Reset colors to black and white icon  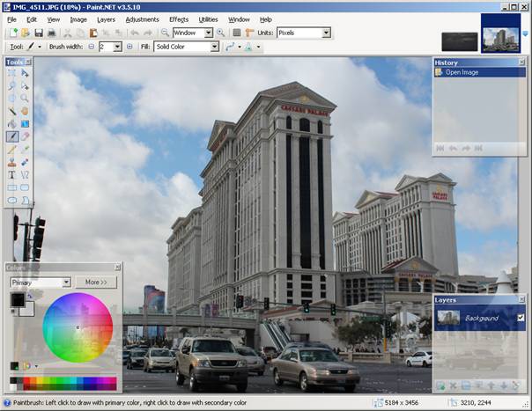[x=13, y=311]
